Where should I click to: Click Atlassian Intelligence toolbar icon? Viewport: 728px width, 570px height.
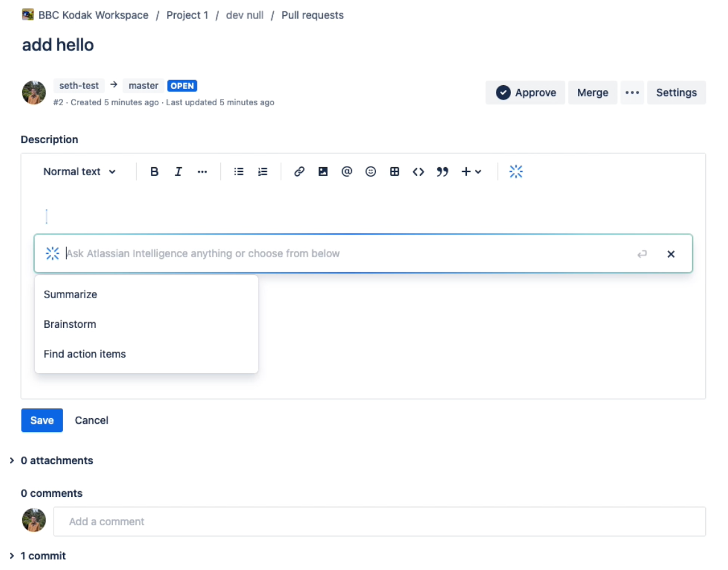pyautogui.click(x=516, y=172)
